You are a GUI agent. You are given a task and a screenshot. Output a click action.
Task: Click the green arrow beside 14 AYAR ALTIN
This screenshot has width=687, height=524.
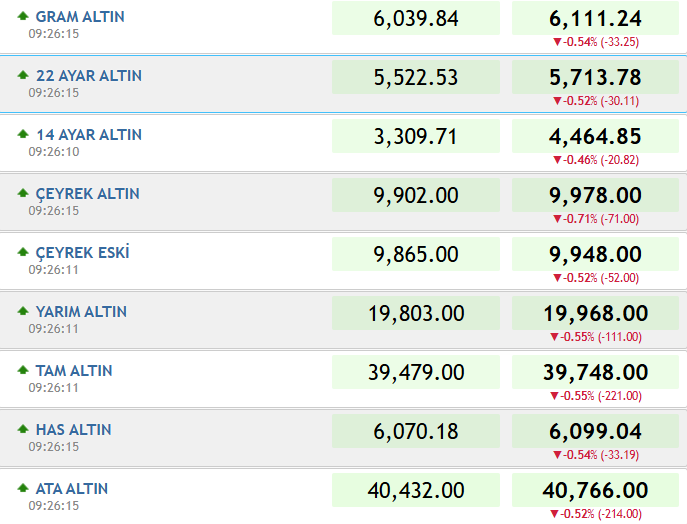click(x=23, y=134)
